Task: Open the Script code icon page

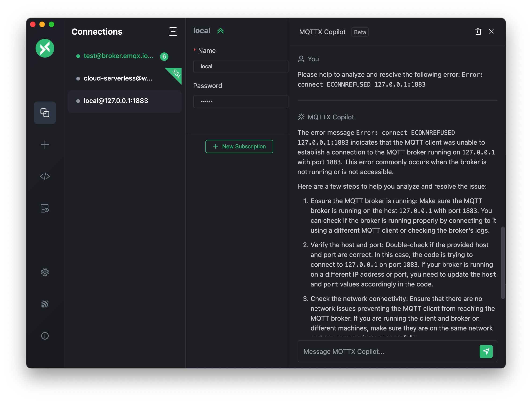Action: (45, 176)
